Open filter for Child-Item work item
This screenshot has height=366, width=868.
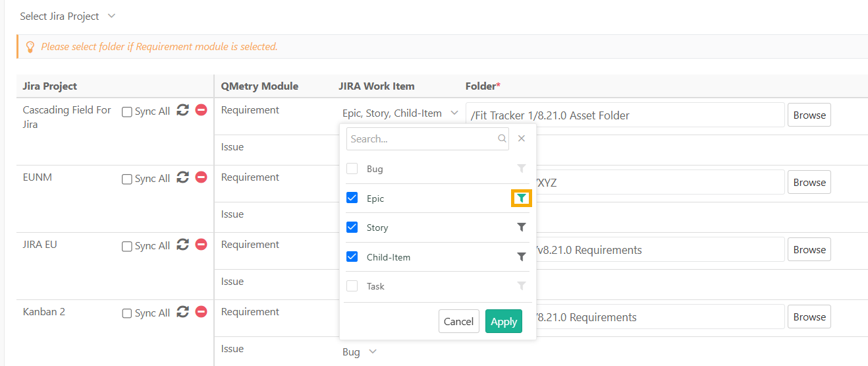point(521,257)
